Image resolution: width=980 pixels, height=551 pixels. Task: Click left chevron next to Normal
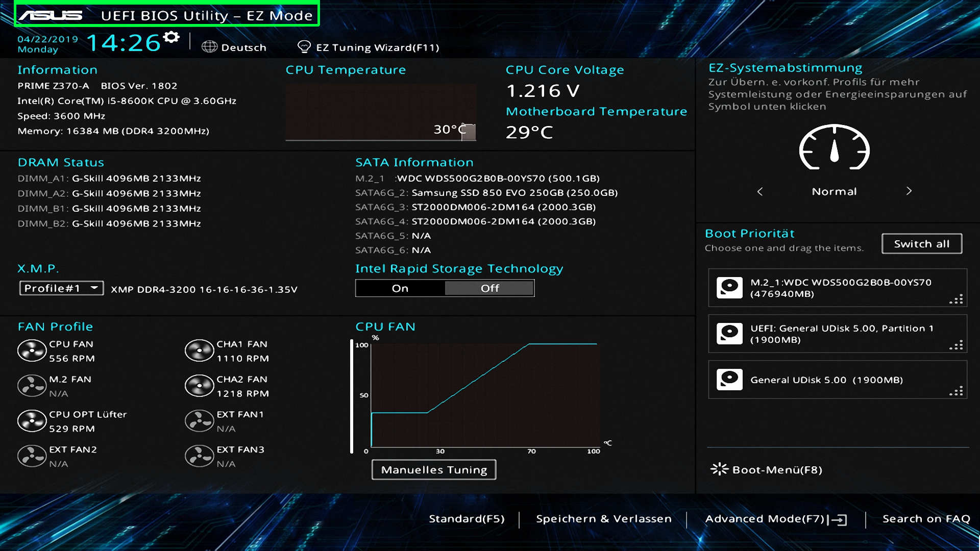(760, 191)
